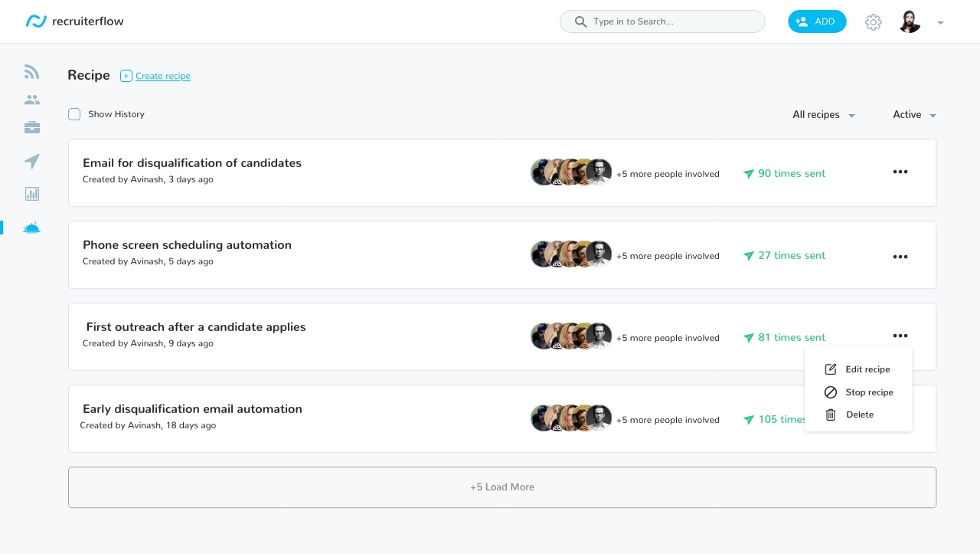Click +5 more people in Email disqualification row
The height and width of the screenshot is (554, 980).
click(668, 174)
